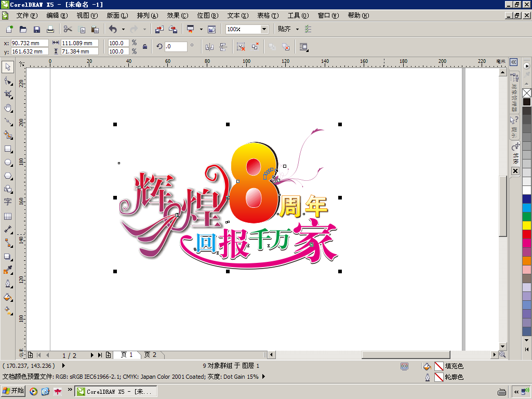
Task: Click the Windows 开始 button
Action: [13, 391]
